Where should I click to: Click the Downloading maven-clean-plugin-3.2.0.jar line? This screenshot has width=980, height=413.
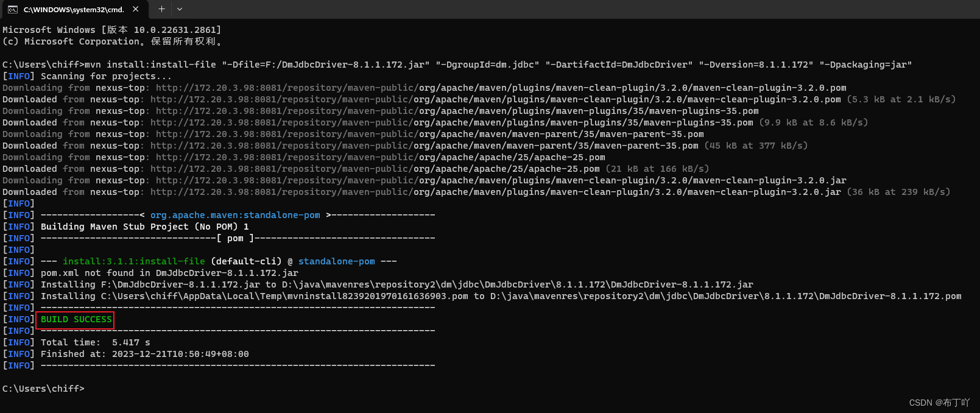pos(425,180)
